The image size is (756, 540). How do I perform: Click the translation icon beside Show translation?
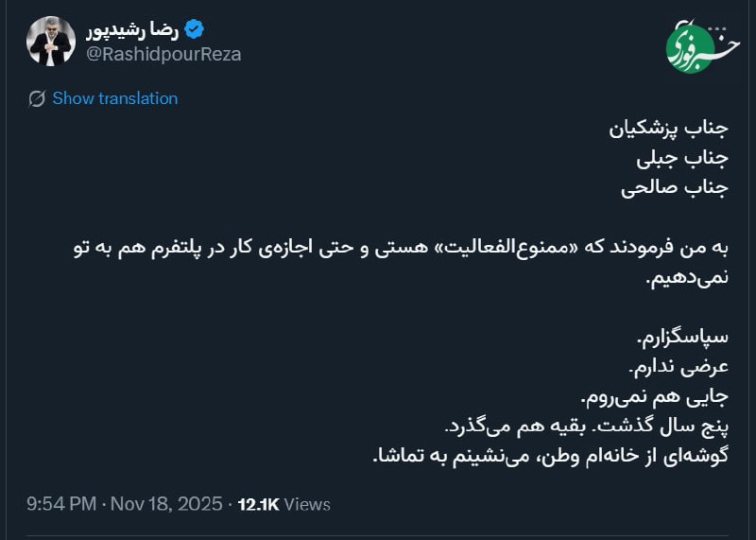38,98
